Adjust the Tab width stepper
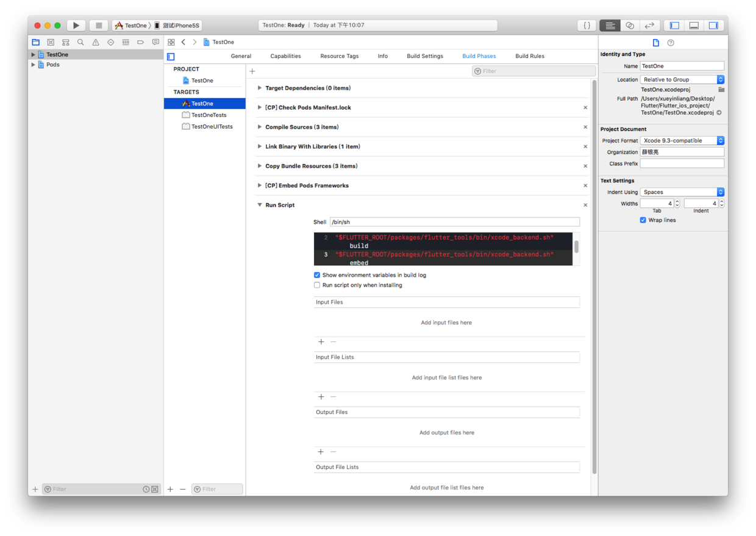The image size is (756, 536). pyautogui.click(x=677, y=204)
